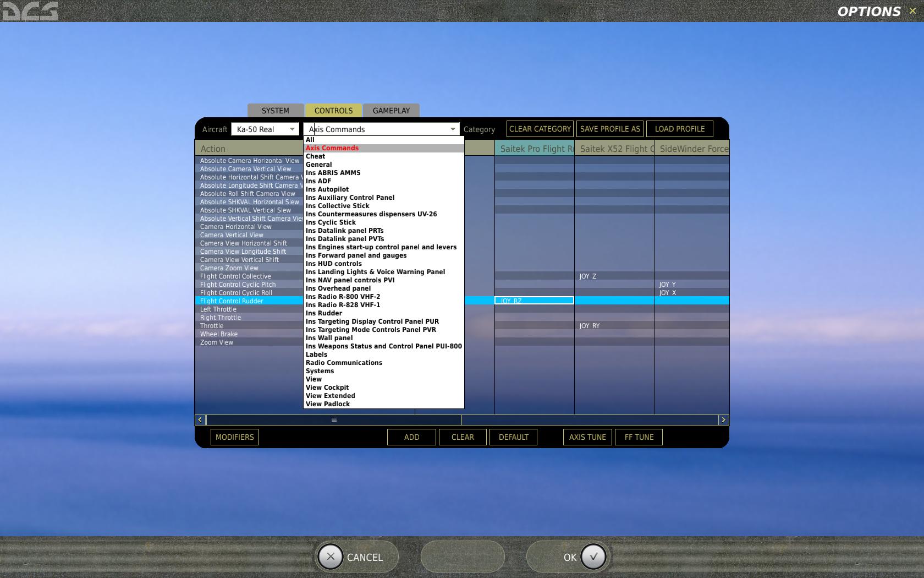924x578 pixels.
Task: Select 'Ins Overhead panel' category
Action: click(384, 288)
